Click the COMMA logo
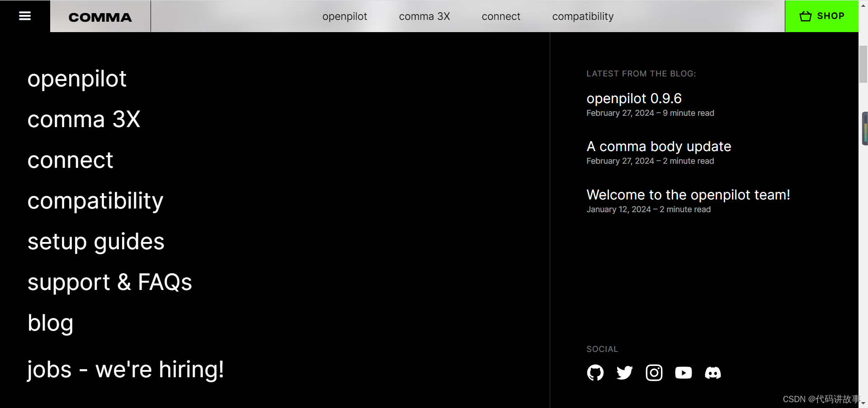Viewport: 868px width, 408px height. 100,17
